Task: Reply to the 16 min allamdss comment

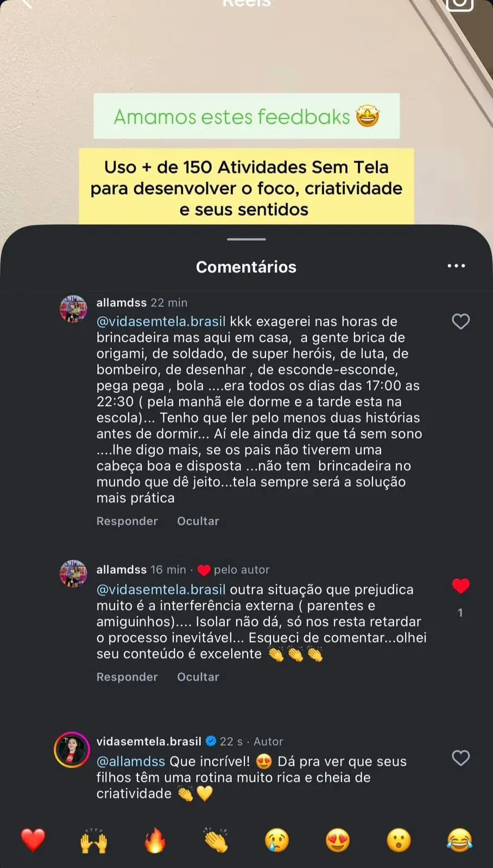Action: coord(127,677)
